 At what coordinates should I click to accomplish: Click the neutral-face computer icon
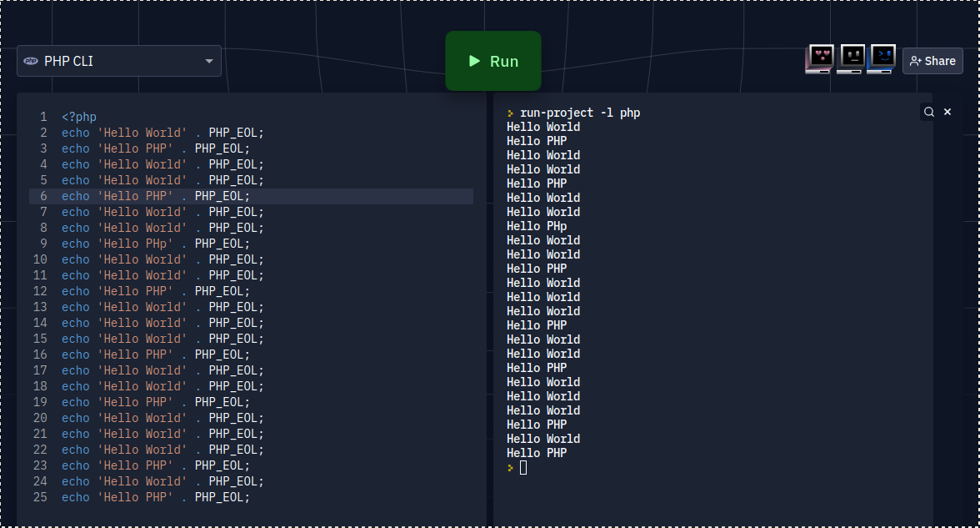coord(851,58)
